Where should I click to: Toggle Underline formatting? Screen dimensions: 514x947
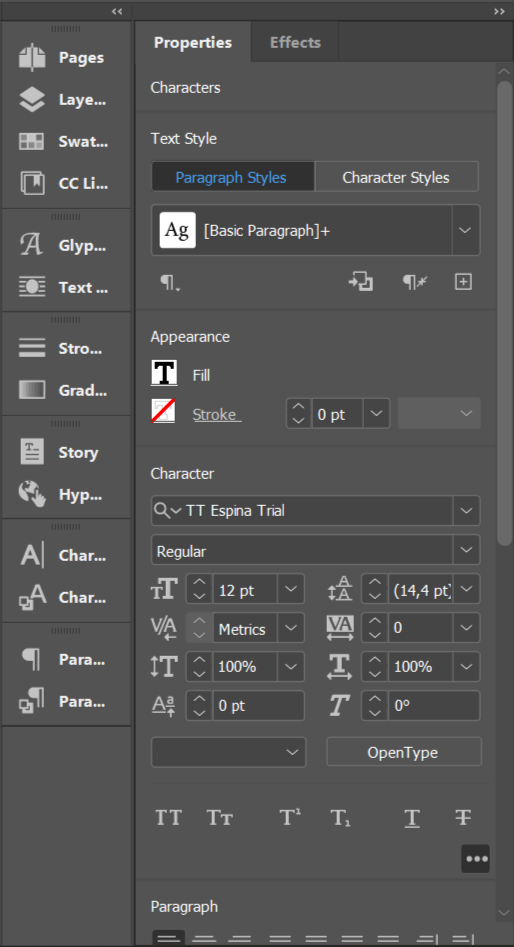[413, 818]
